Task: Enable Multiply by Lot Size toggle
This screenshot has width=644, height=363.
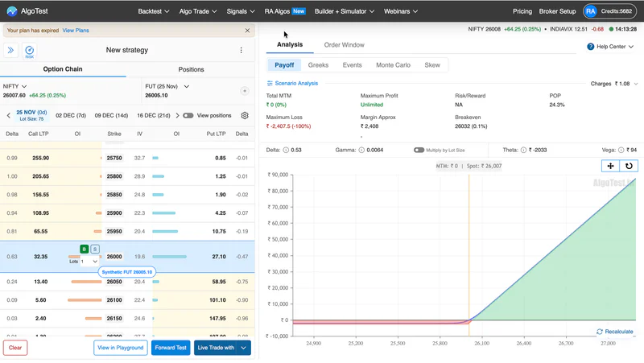Action: (419, 150)
